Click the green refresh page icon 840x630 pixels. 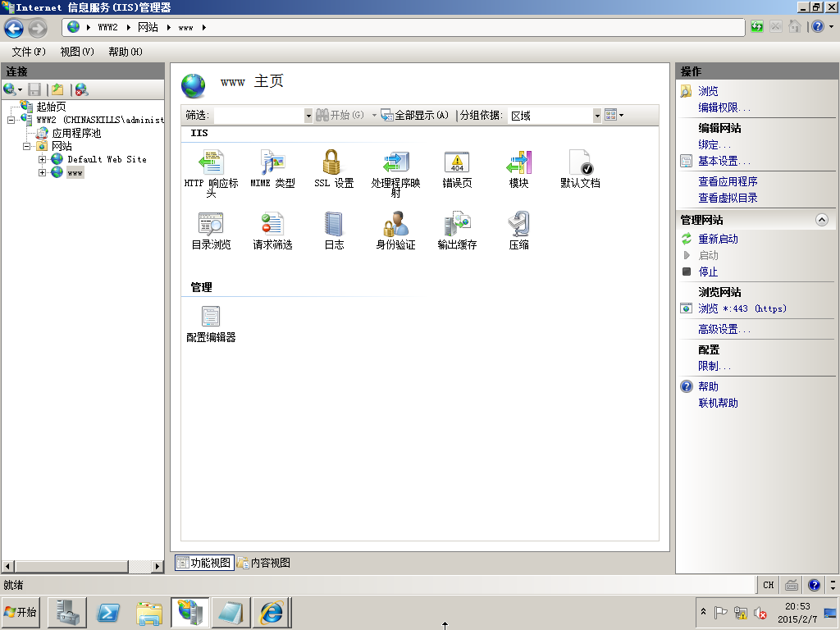pyautogui.click(x=757, y=26)
